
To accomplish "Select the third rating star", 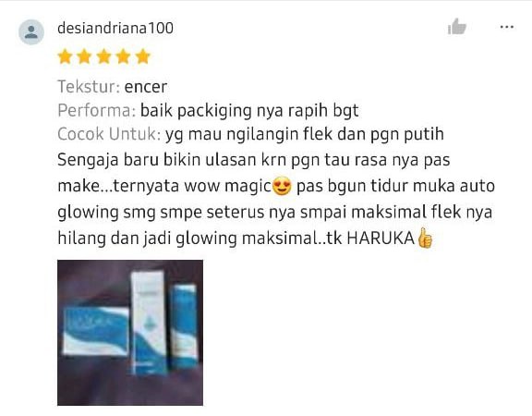I will [103, 56].
